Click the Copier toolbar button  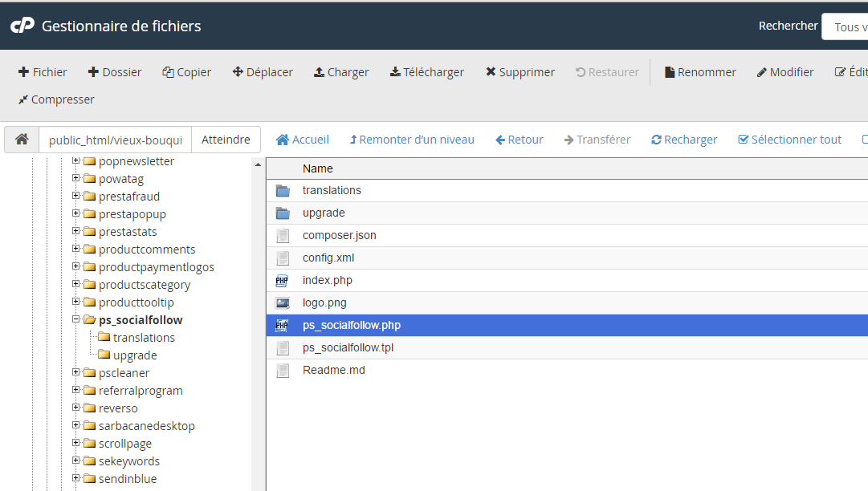[x=186, y=72]
